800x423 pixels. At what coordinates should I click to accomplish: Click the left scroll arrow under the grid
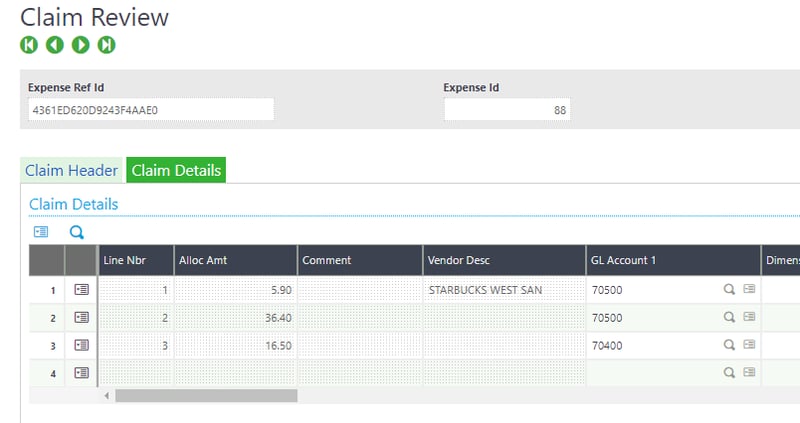pos(107,395)
